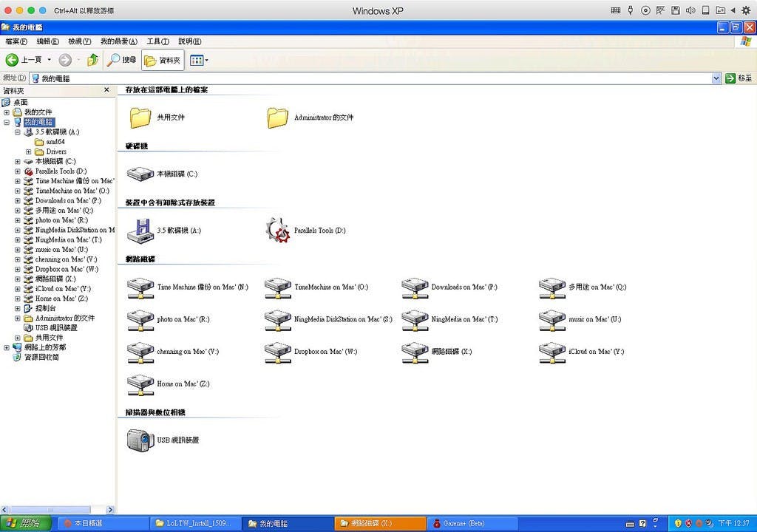Screen dimensions: 757x532
Task: Select USB 視訊裝置 in folder tree
Action: [x=56, y=328]
